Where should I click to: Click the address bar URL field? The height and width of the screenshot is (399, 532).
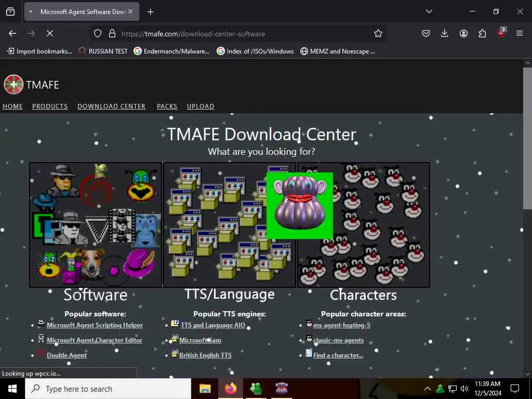[x=237, y=34]
